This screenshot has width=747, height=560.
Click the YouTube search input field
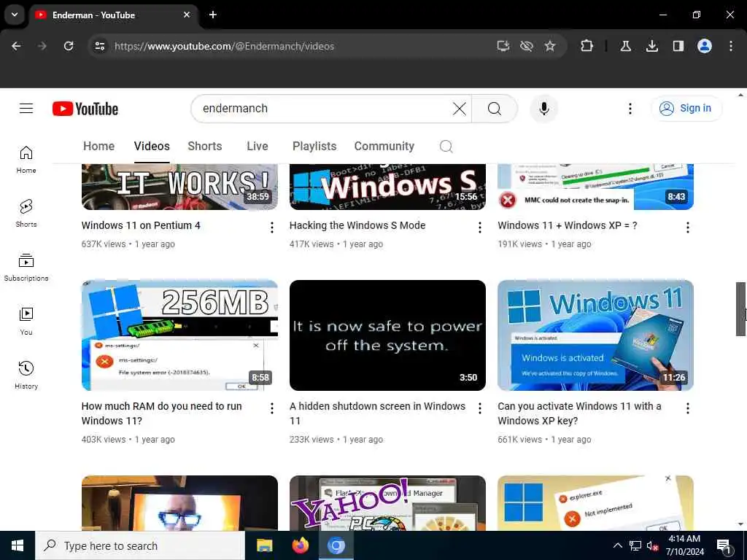click(324, 109)
